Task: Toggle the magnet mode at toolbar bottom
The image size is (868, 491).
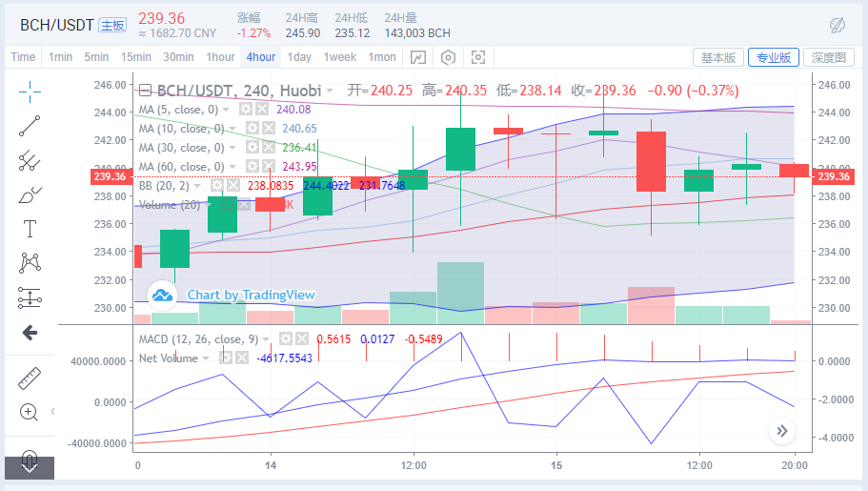Action: [30, 461]
